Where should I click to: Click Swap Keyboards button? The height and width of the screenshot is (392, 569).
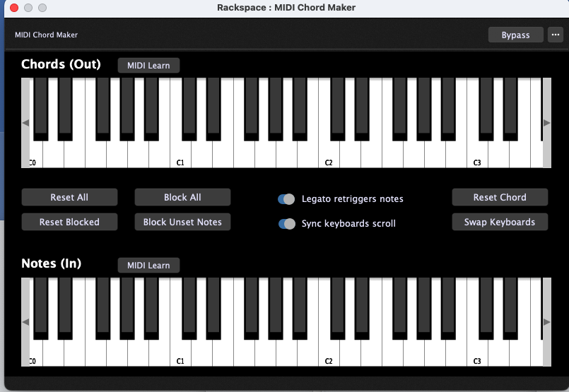click(500, 222)
